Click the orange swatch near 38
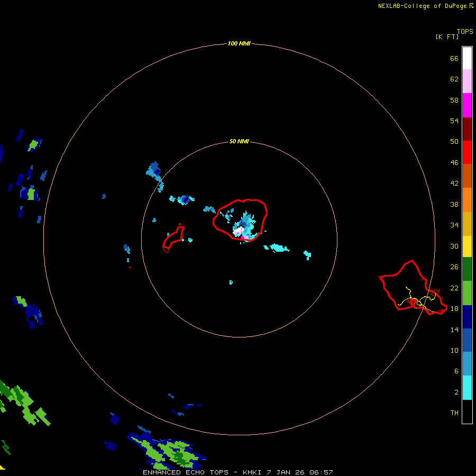The height and width of the screenshot is (476, 476). pyautogui.click(x=467, y=200)
